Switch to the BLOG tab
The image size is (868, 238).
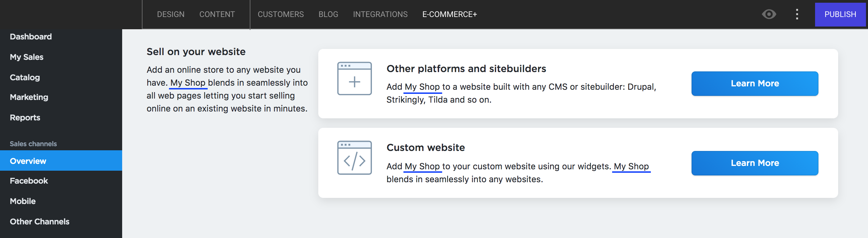[328, 14]
